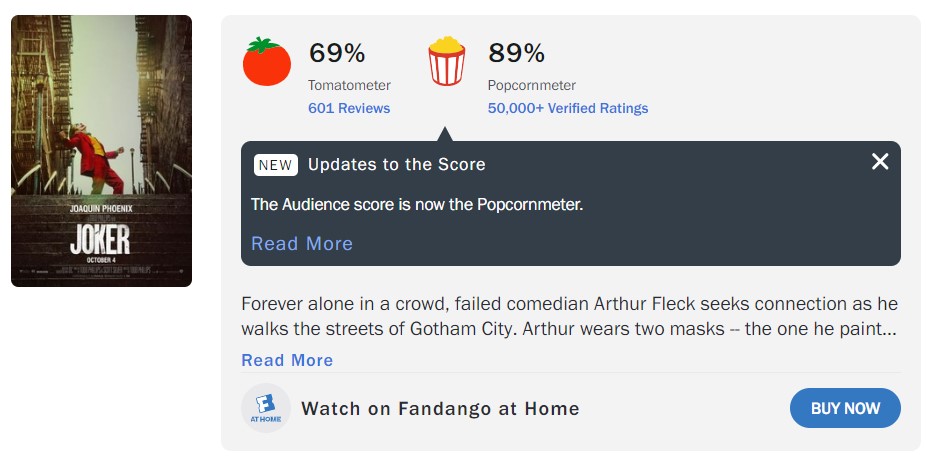Click the BUY NOW button
Image resolution: width=926 pixels, height=457 pixels.
click(x=845, y=408)
